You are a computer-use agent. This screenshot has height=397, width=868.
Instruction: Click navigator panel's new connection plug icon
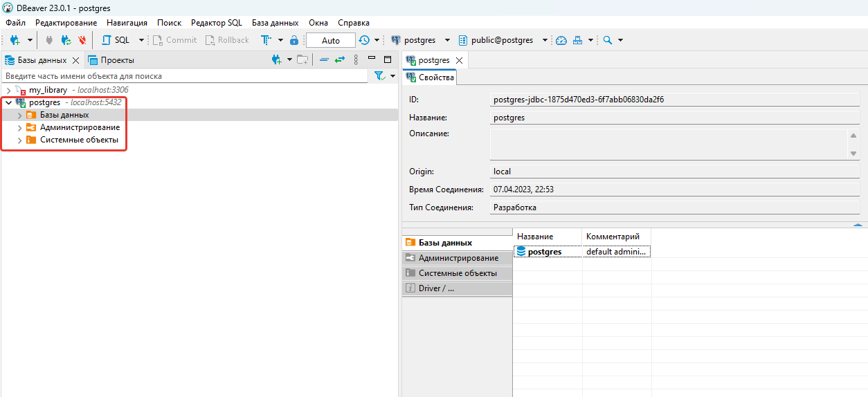point(278,59)
